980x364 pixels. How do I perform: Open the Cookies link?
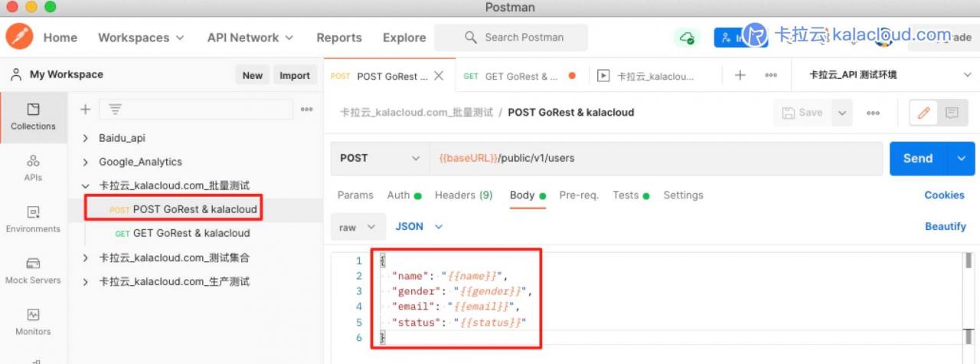tap(944, 195)
